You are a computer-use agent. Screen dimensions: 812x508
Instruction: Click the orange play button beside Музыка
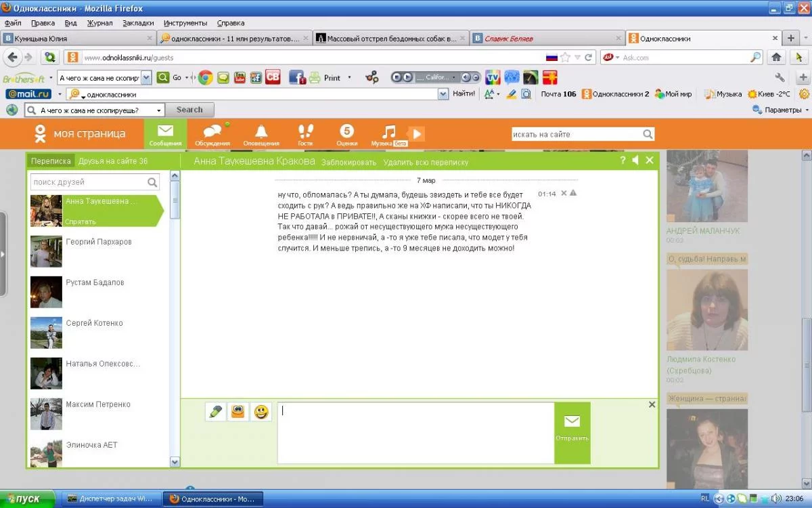coord(417,134)
